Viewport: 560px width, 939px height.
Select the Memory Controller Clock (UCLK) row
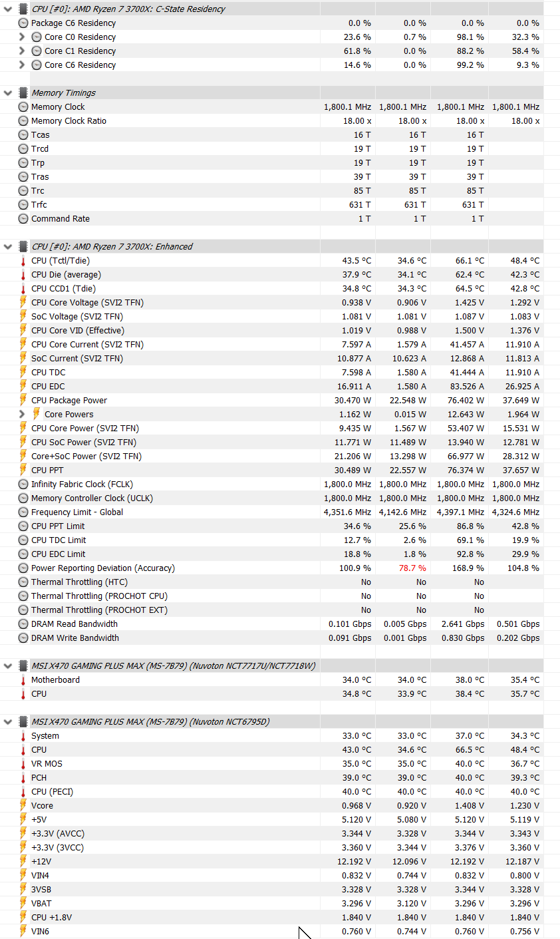pyautogui.click(x=272, y=498)
